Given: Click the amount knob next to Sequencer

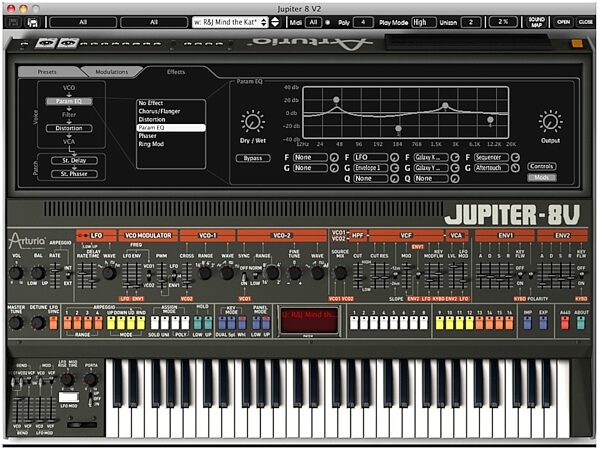Looking at the screenshot, I should click(515, 157).
